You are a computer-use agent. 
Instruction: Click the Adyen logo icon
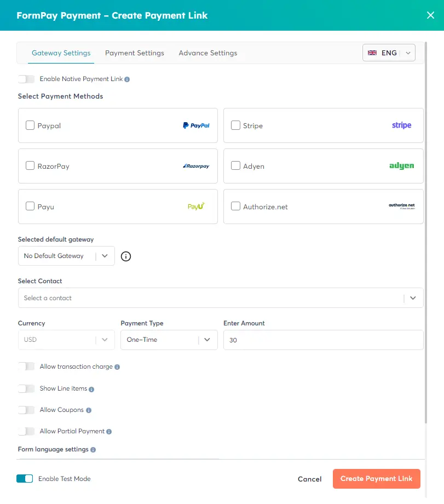click(x=402, y=165)
